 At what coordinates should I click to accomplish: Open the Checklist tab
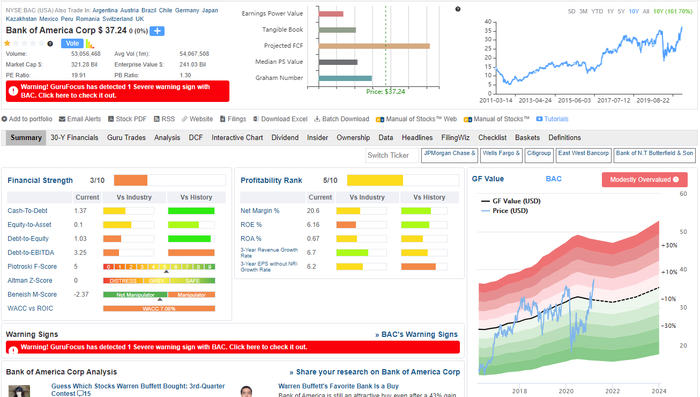(x=492, y=138)
